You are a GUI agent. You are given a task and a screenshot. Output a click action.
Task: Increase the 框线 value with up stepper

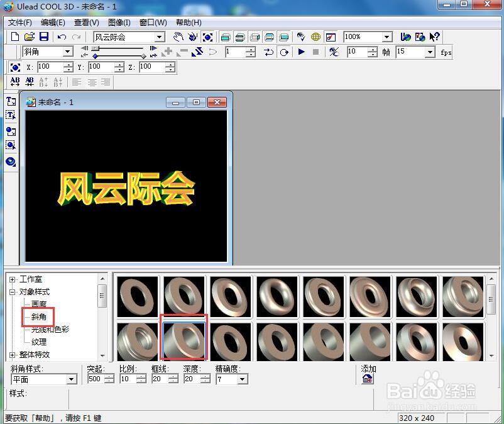(173, 377)
